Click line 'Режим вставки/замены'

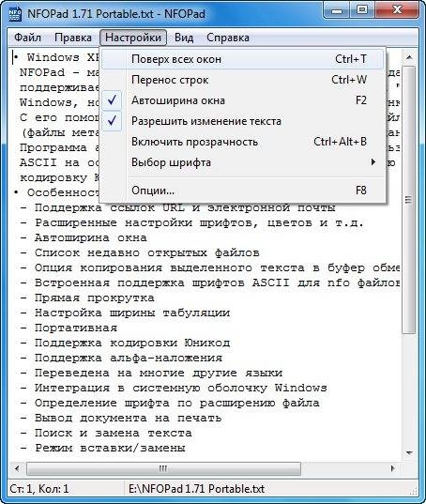click(110, 448)
